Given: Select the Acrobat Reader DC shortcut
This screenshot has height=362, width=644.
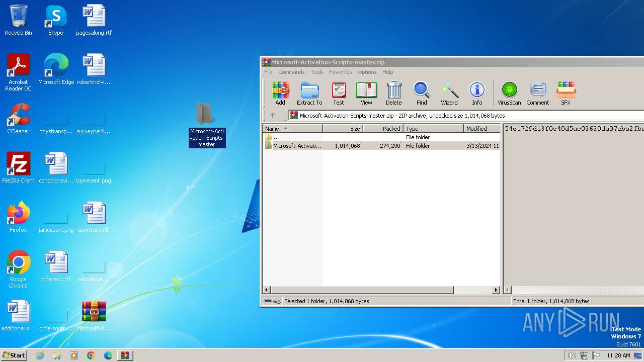Looking at the screenshot, I should click(18, 72).
